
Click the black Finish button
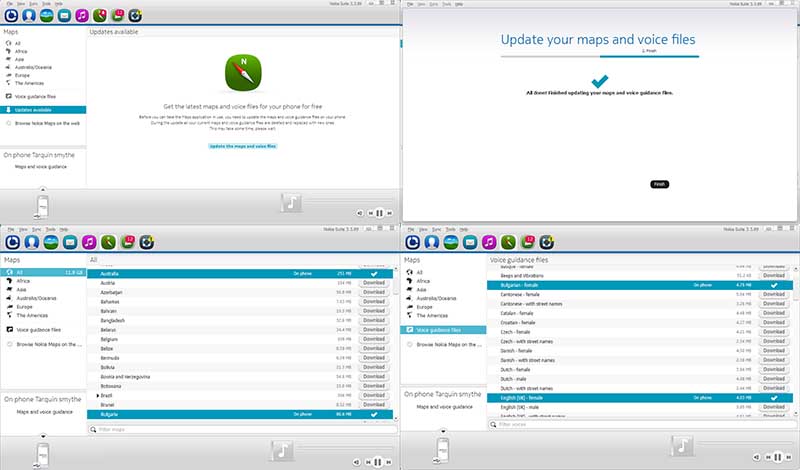[659, 184]
